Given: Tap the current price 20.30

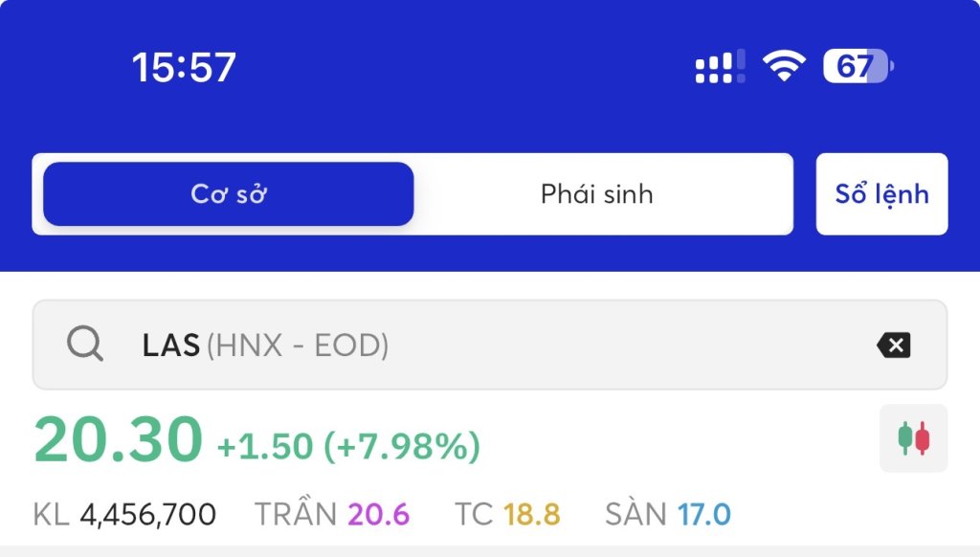Looking at the screenshot, I should [118, 439].
